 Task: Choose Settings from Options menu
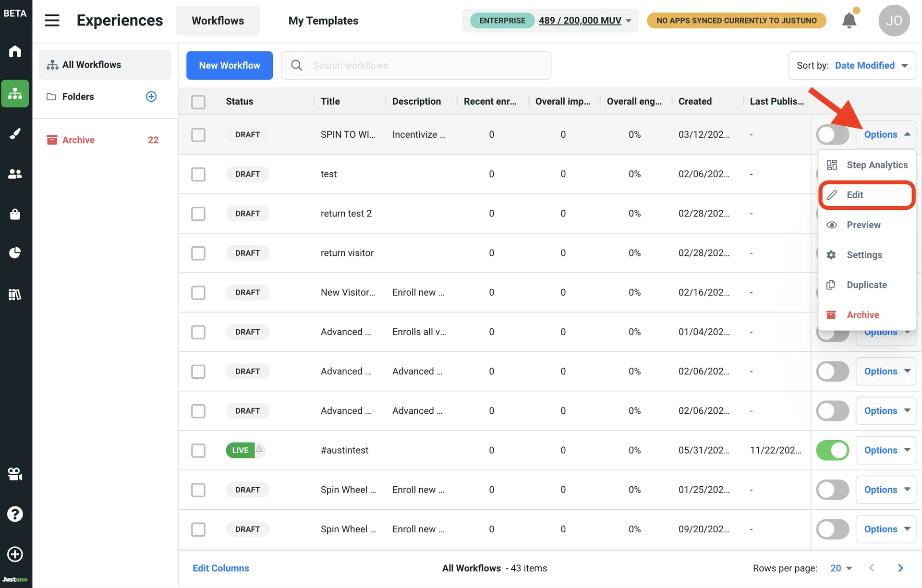point(867,255)
